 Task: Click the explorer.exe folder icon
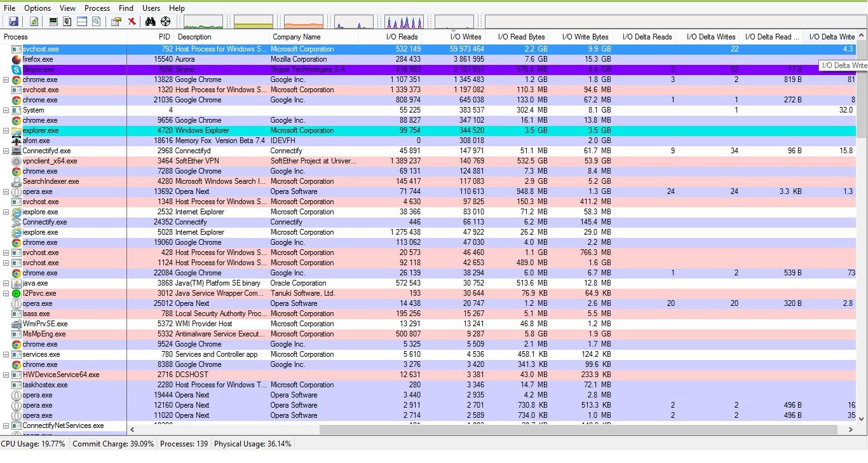(17, 130)
